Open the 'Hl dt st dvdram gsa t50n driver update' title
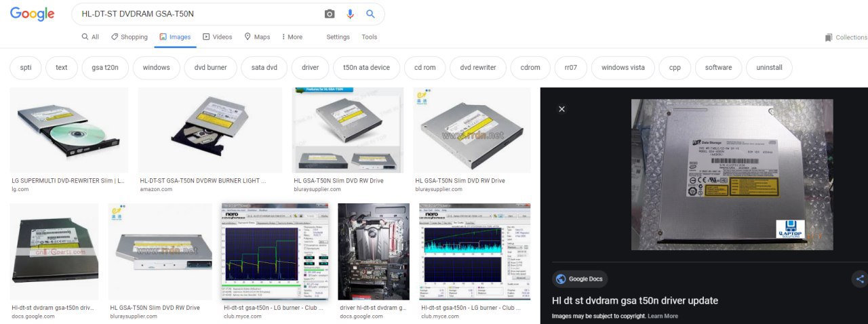Image resolution: width=868 pixels, height=324 pixels. (635, 301)
